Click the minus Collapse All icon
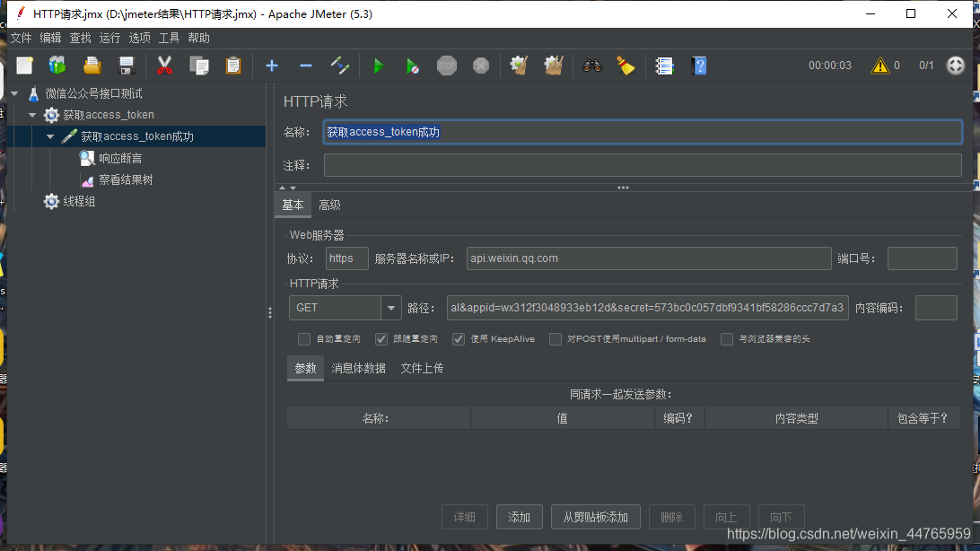980x551 pixels. click(306, 66)
